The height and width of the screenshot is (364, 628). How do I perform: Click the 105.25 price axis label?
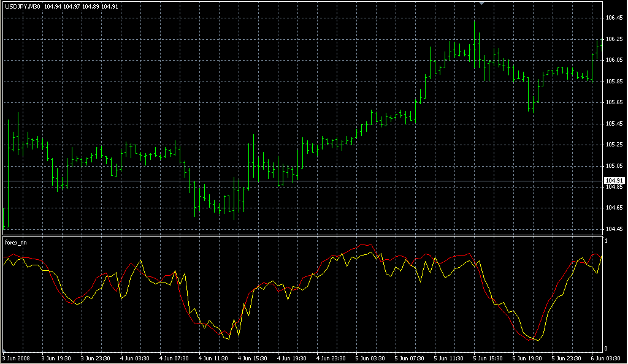614,145
